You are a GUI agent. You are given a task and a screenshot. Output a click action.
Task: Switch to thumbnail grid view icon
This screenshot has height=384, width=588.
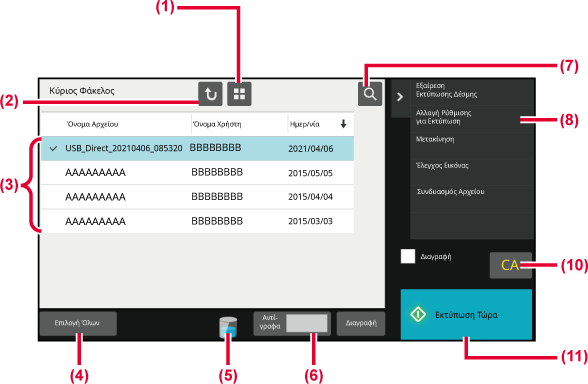click(239, 94)
